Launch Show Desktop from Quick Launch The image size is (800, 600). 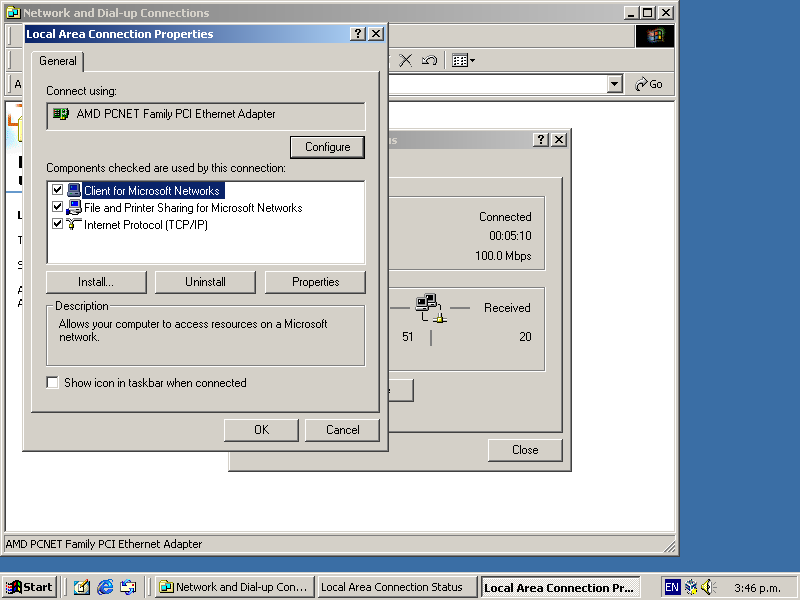(x=82, y=587)
